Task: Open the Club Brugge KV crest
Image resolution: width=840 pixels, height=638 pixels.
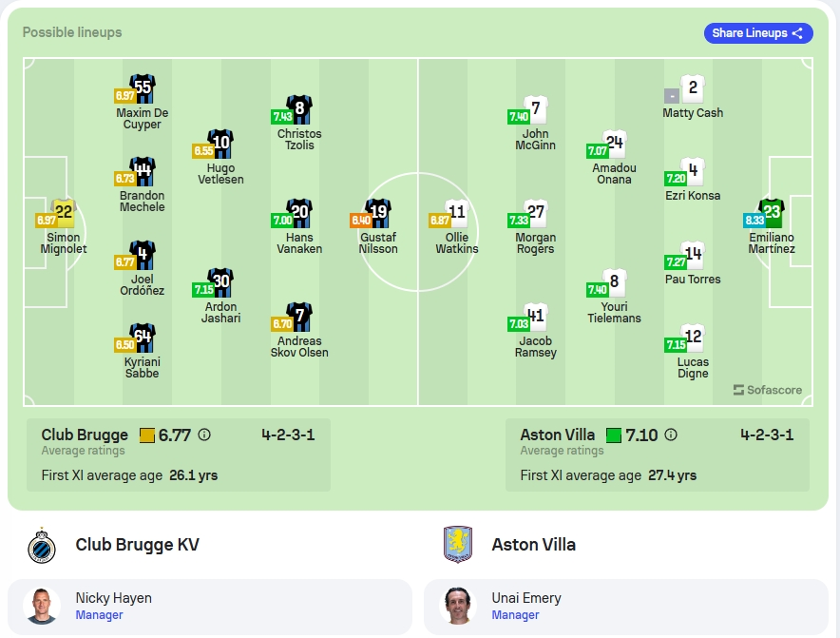Action: (x=42, y=545)
